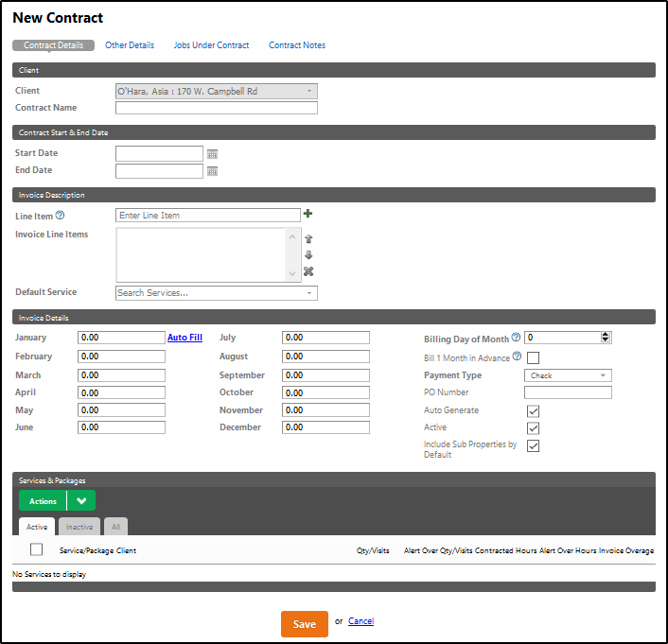Toggle Bill 1 Month in Advance checkbox
668x644 pixels.
click(x=533, y=357)
